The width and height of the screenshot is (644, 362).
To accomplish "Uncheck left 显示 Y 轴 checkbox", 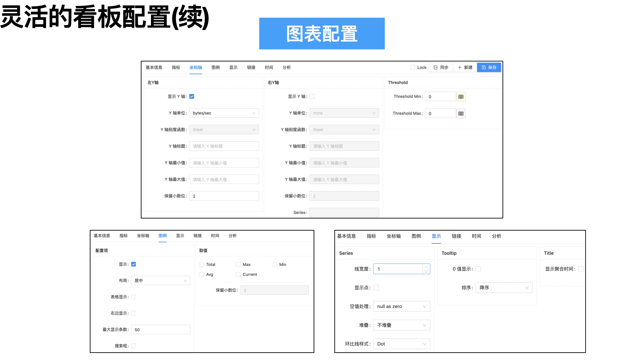I will pos(192,97).
